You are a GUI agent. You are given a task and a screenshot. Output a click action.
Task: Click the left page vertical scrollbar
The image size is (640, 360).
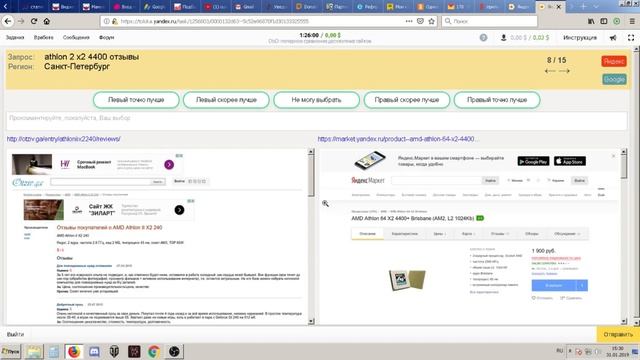pos(311,237)
